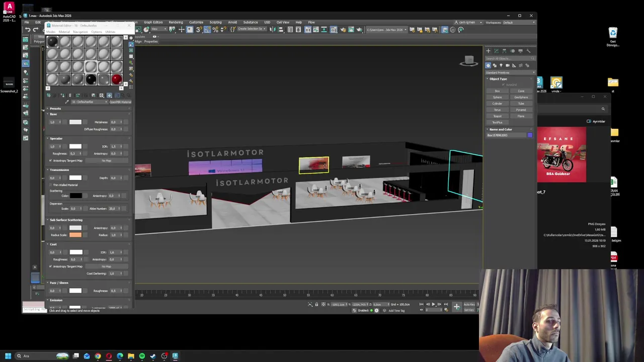The height and width of the screenshot is (362, 644).
Task: Click the Mirror tool in main toolbar
Action: (x=272, y=30)
